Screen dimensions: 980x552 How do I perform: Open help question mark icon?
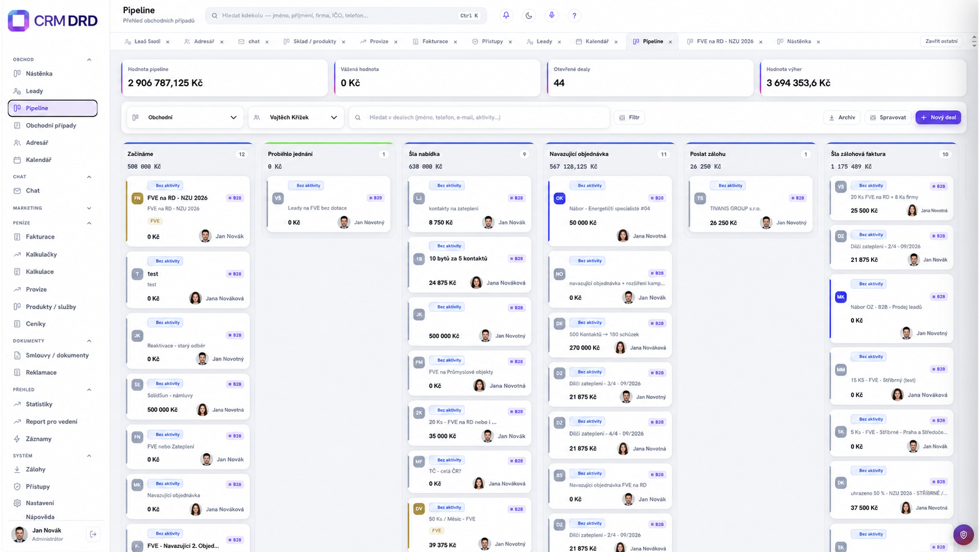pos(574,16)
